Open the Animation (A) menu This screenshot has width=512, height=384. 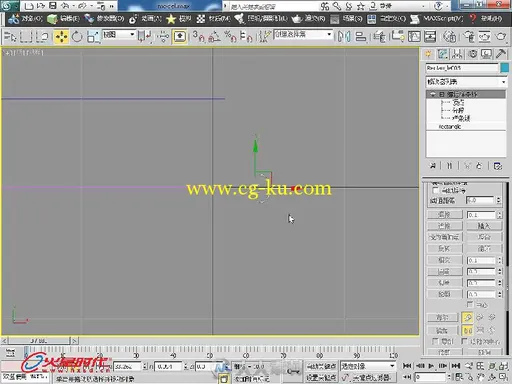[145, 19]
